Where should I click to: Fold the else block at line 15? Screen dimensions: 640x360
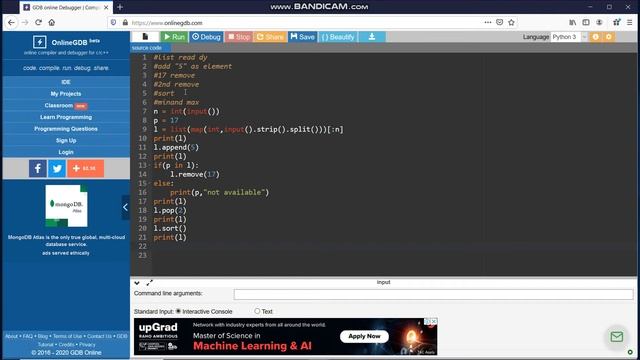(x=149, y=183)
